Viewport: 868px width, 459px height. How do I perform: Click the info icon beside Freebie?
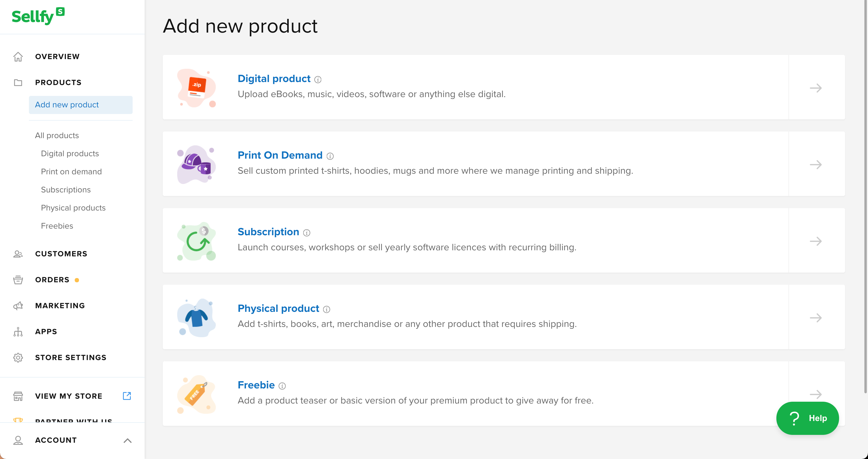(x=282, y=386)
